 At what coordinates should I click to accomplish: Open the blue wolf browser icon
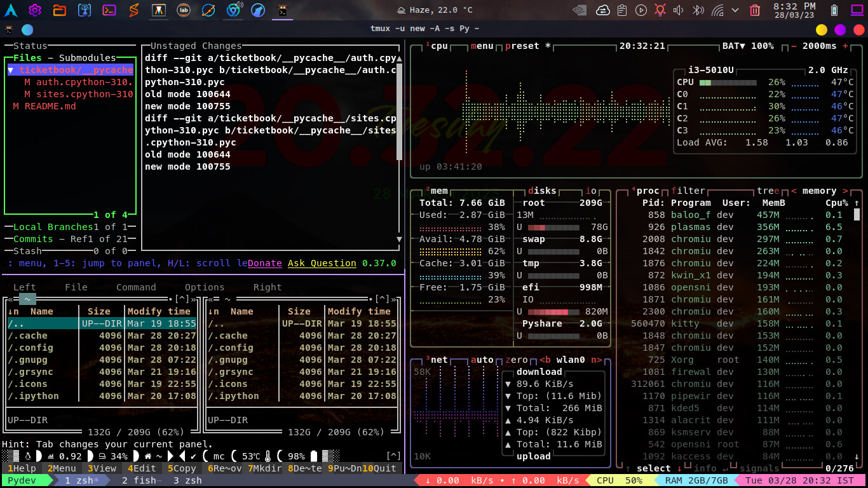point(257,10)
